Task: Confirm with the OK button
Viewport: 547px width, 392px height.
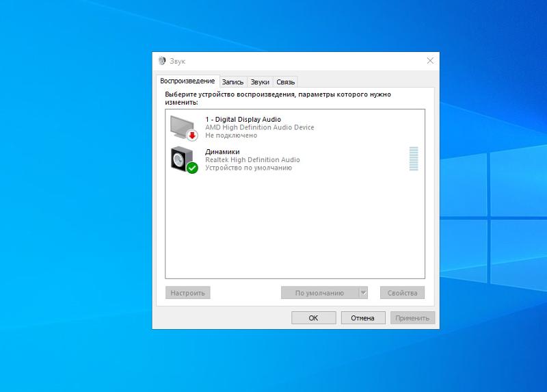Action: 314,318
